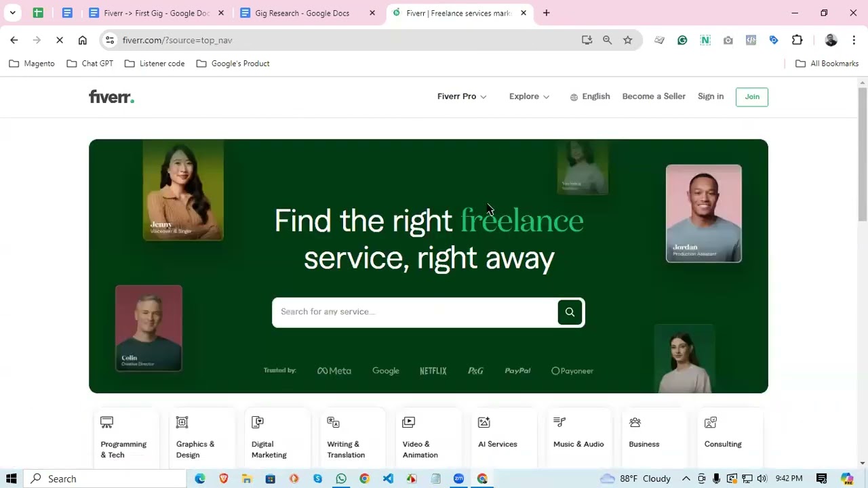Open the Chat GPT bookmark folder

pyautogui.click(x=90, y=64)
